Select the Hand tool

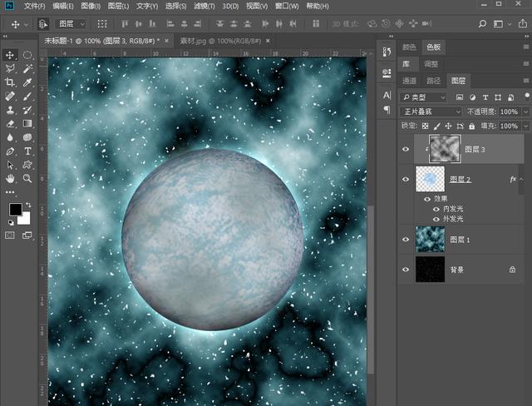click(10, 178)
